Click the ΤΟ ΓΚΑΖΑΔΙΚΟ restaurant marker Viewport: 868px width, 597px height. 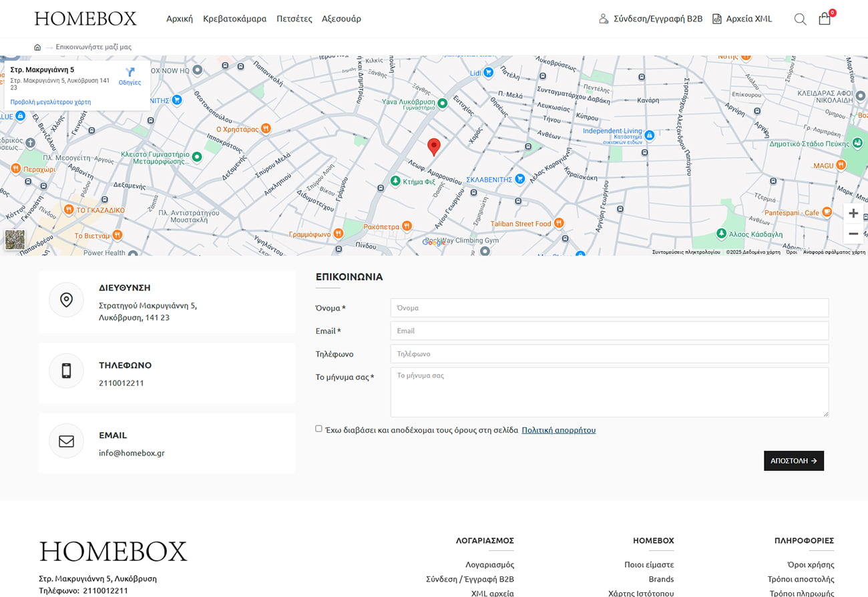click(x=68, y=210)
